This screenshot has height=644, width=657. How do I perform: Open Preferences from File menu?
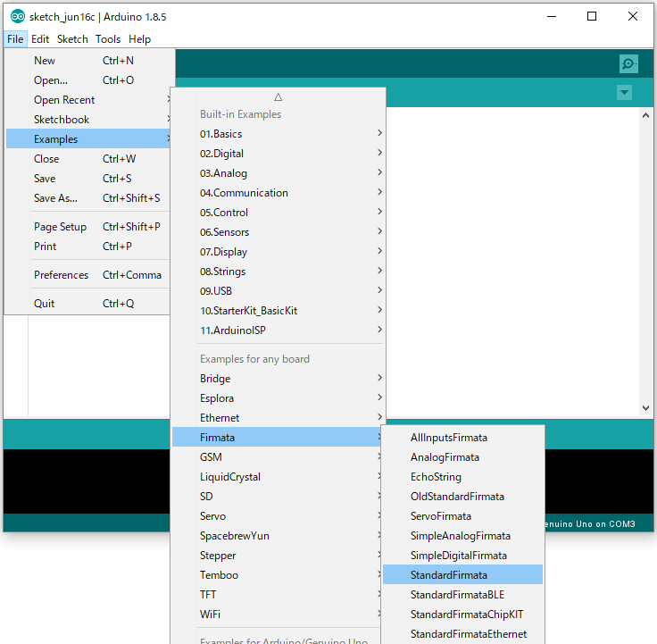point(88,275)
